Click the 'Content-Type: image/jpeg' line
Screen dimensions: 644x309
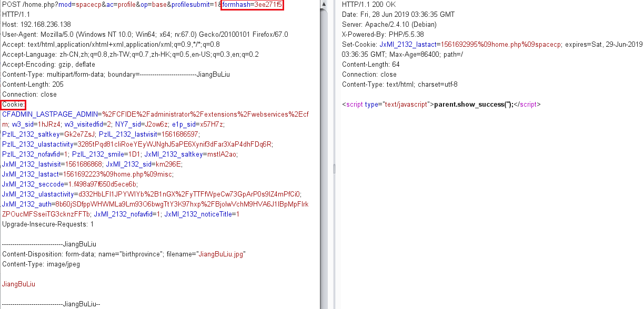pyautogui.click(x=41, y=264)
